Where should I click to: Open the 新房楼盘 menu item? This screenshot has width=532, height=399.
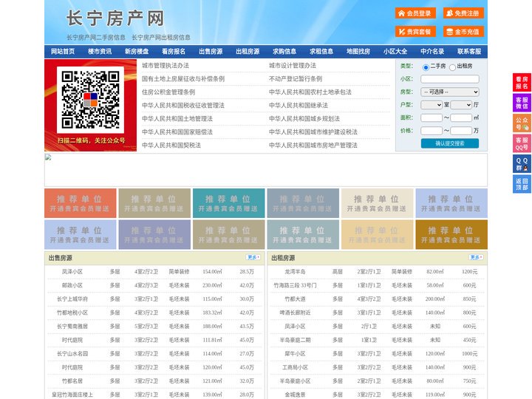click(x=137, y=52)
